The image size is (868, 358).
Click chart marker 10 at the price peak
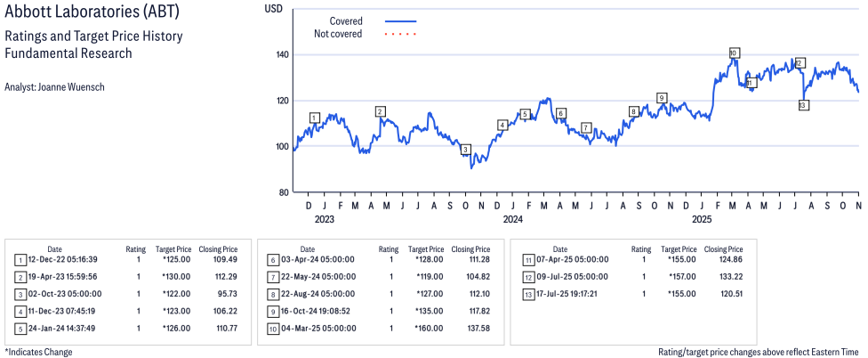pyautogui.click(x=733, y=53)
